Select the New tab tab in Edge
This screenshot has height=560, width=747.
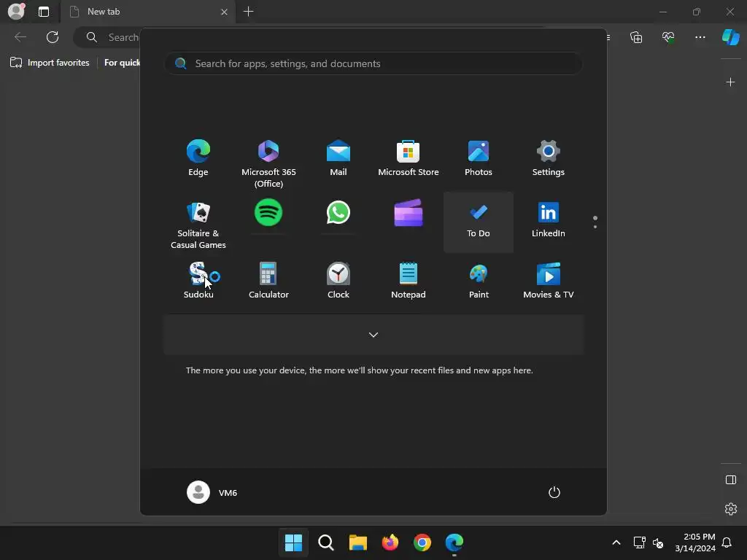[x=149, y=12]
